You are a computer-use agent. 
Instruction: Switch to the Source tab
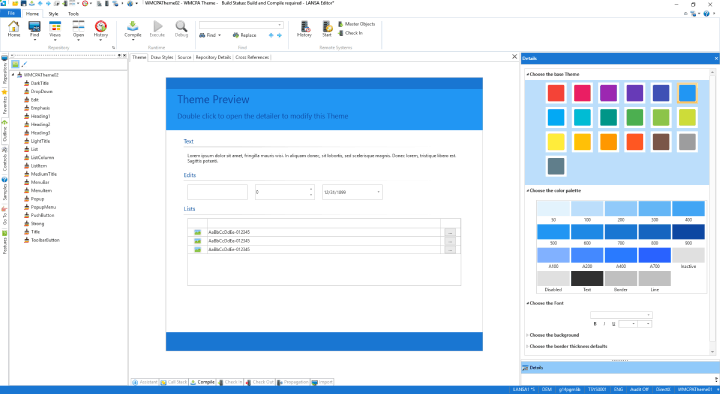pos(184,57)
